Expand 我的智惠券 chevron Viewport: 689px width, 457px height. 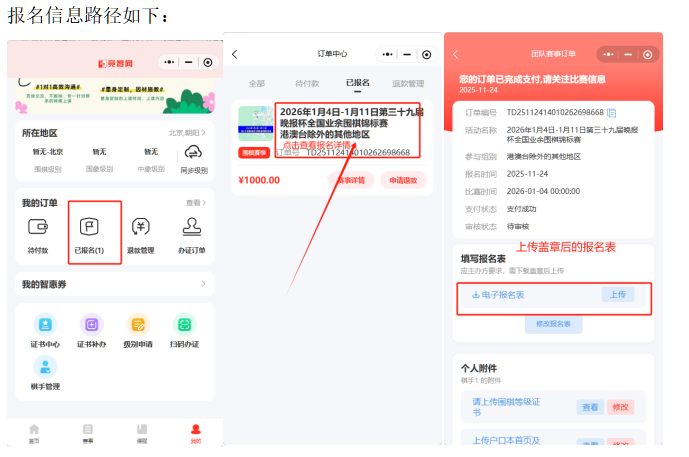point(204,285)
